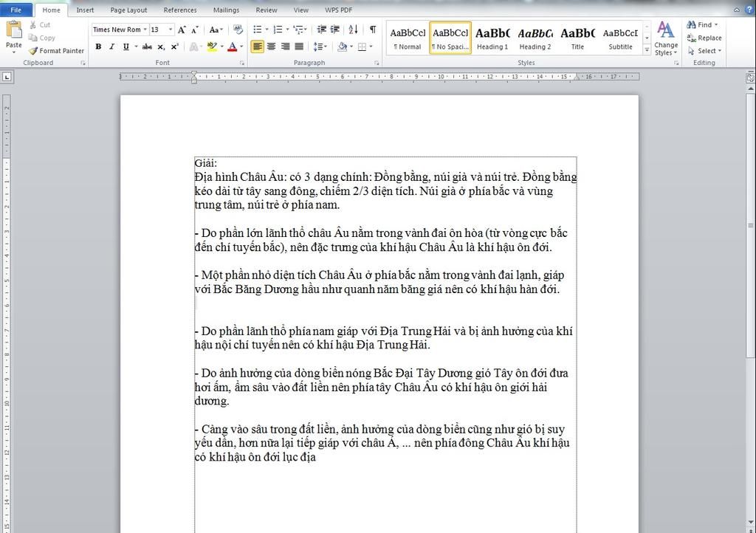Apply the Title style
Screen dimensions: 756x533
click(x=577, y=38)
